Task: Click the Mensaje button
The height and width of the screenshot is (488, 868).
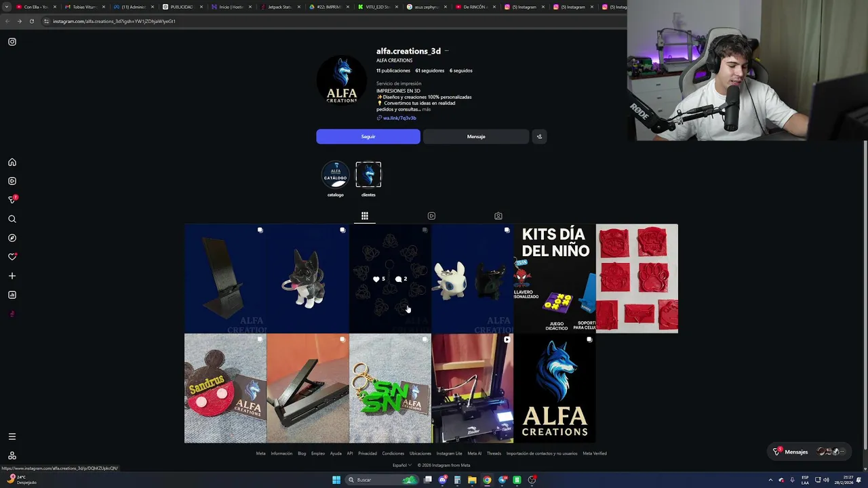Action: coord(476,136)
